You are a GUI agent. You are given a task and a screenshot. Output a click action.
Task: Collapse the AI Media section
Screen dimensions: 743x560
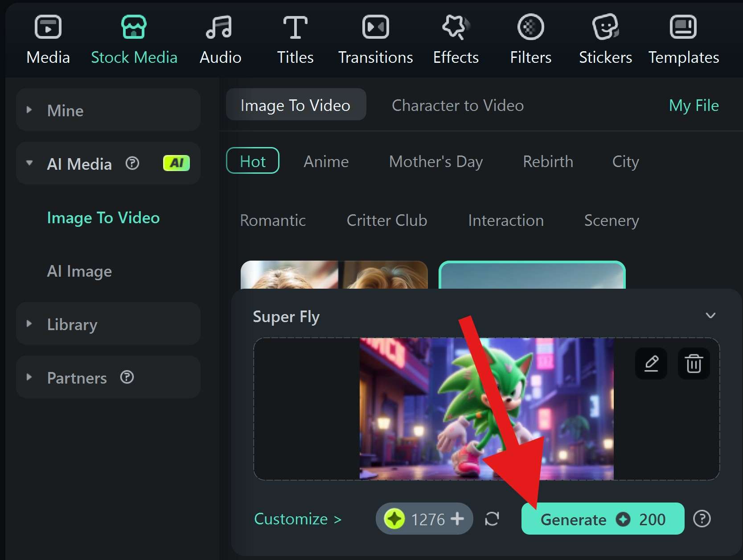click(29, 164)
